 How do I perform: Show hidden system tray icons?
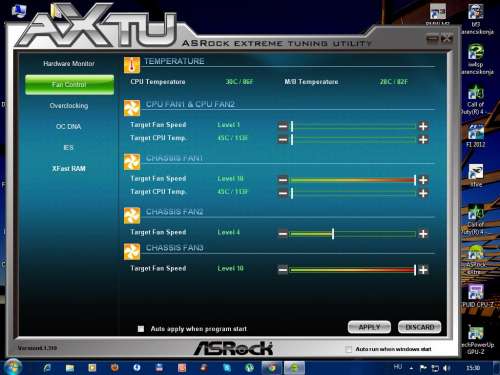tap(411, 368)
